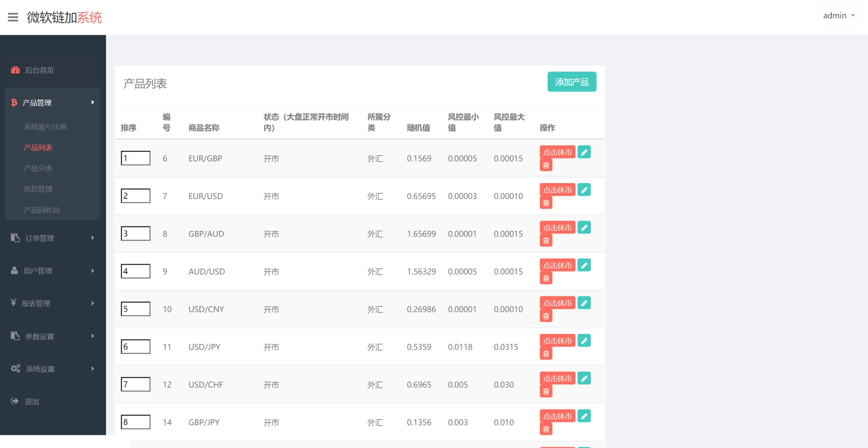Image resolution: width=868 pixels, height=448 pixels.
Task: Open 风控管理 in the sidebar submenu
Action: coord(38,189)
